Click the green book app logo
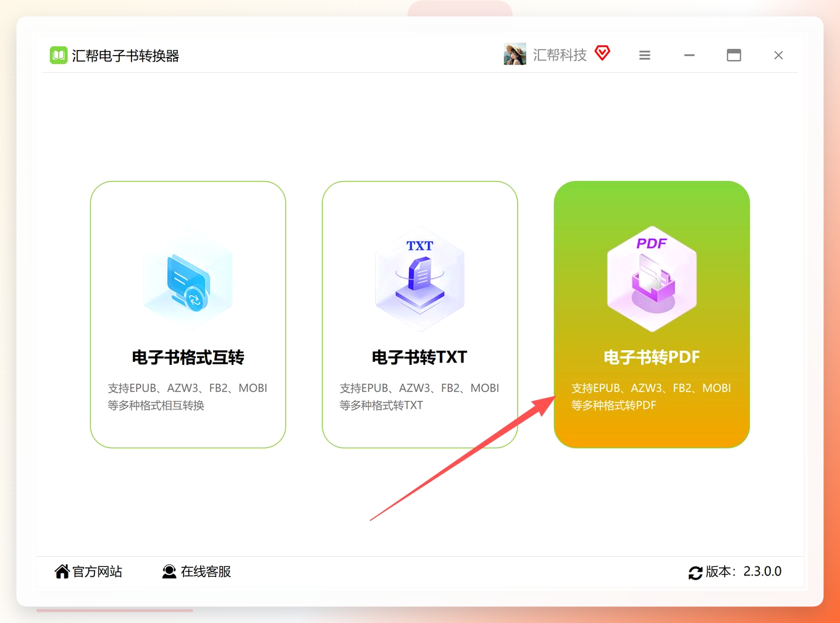Image resolution: width=840 pixels, height=623 pixels. 59,56
